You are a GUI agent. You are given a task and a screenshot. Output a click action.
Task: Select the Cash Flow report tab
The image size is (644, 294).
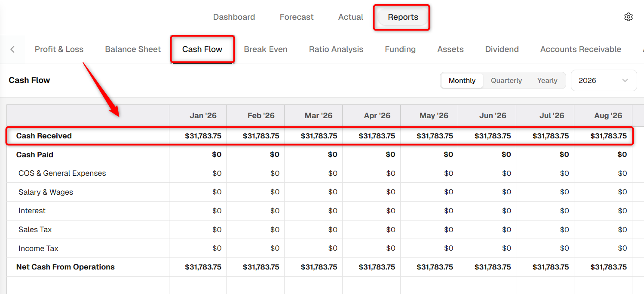(202, 49)
